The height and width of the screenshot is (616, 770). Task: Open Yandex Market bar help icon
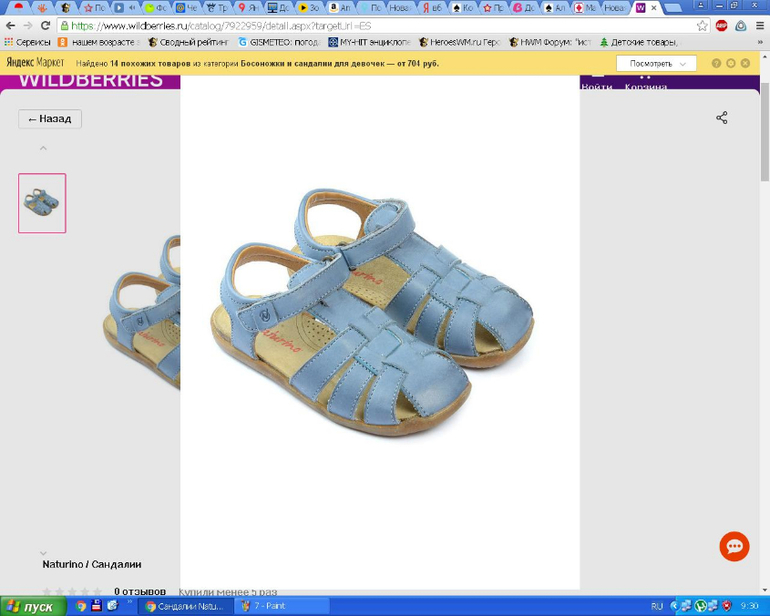pos(716,63)
